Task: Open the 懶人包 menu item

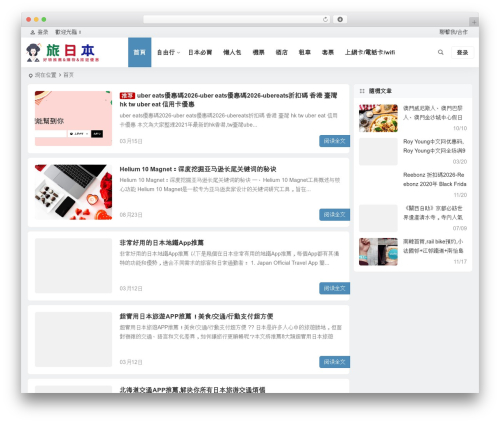Action: [x=232, y=52]
